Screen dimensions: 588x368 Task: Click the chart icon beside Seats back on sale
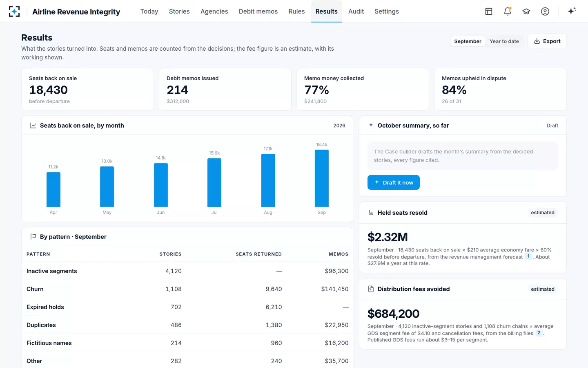[x=33, y=126]
